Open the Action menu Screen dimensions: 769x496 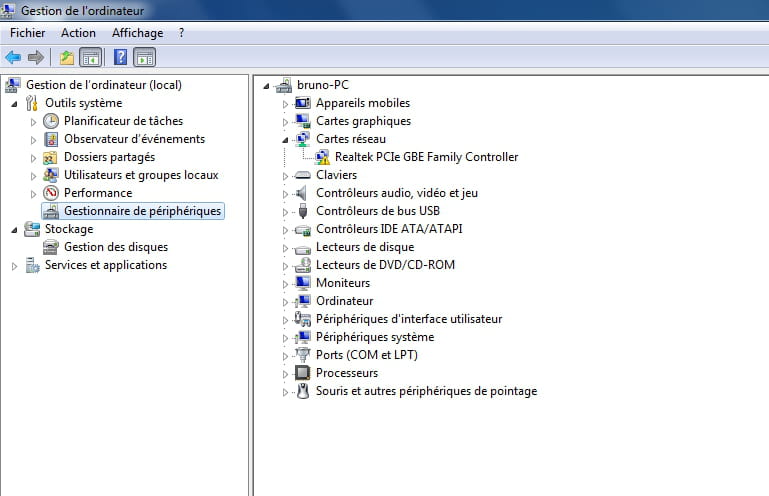[78, 33]
